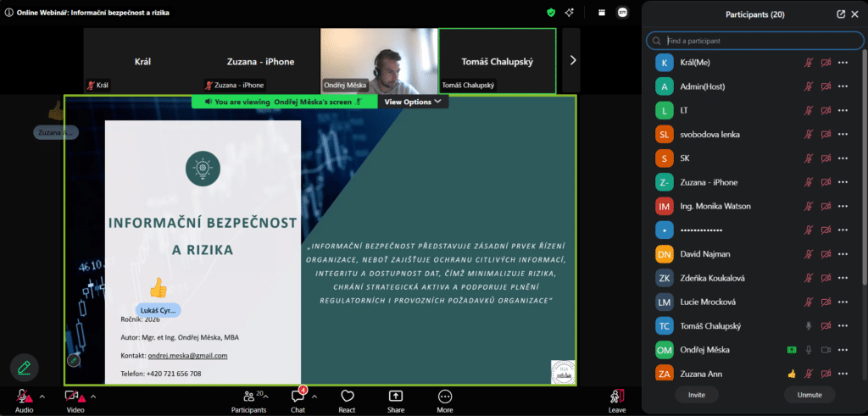Image resolution: width=868 pixels, height=416 pixels.
Task: Open more options for Zdeňka Koukalová
Action: (843, 278)
